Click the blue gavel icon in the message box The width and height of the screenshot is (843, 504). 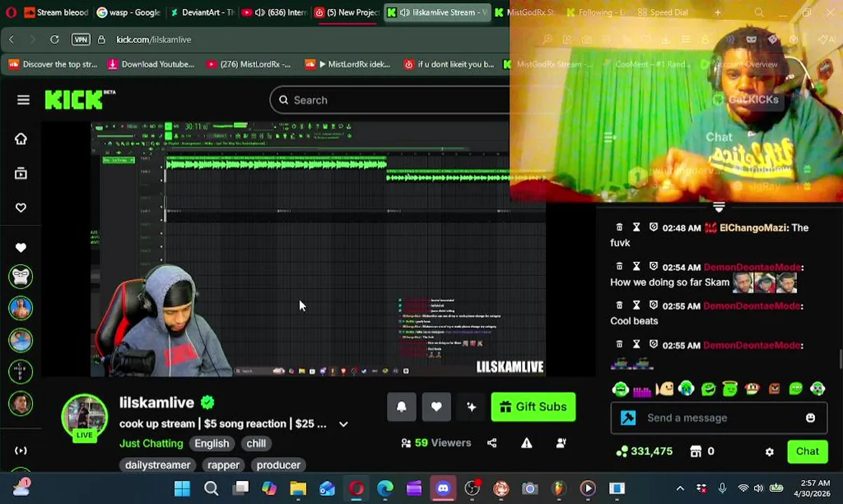[x=628, y=418]
